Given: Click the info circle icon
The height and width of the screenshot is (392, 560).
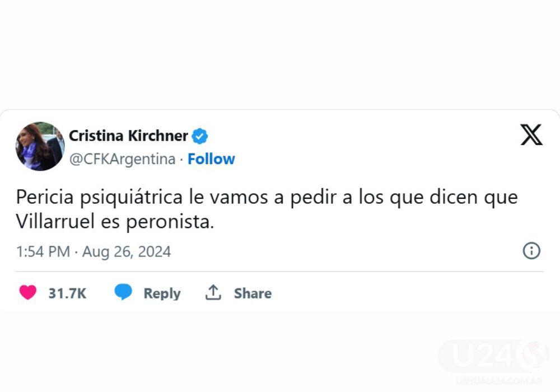Looking at the screenshot, I should coord(531,251).
